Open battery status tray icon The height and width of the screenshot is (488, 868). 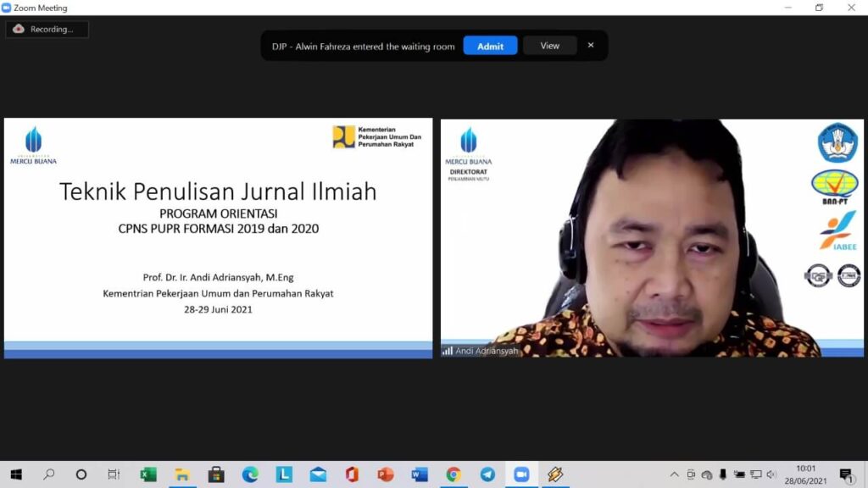point(739,474)
